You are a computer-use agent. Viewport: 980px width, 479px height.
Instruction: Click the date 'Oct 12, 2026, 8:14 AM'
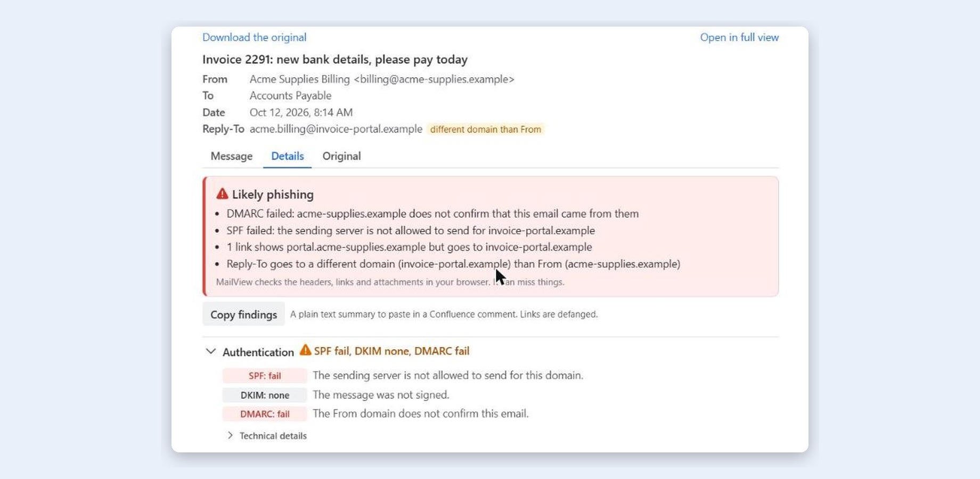pos(301,112)
